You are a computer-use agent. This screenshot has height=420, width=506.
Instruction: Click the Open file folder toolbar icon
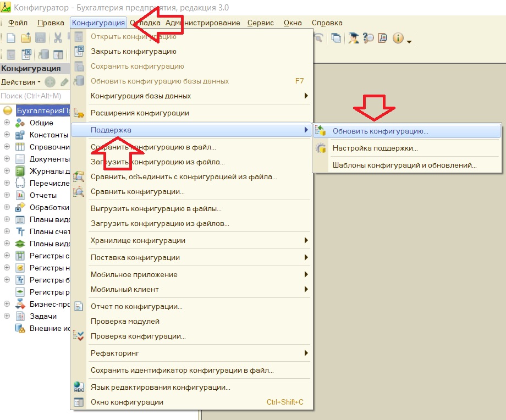26,38
